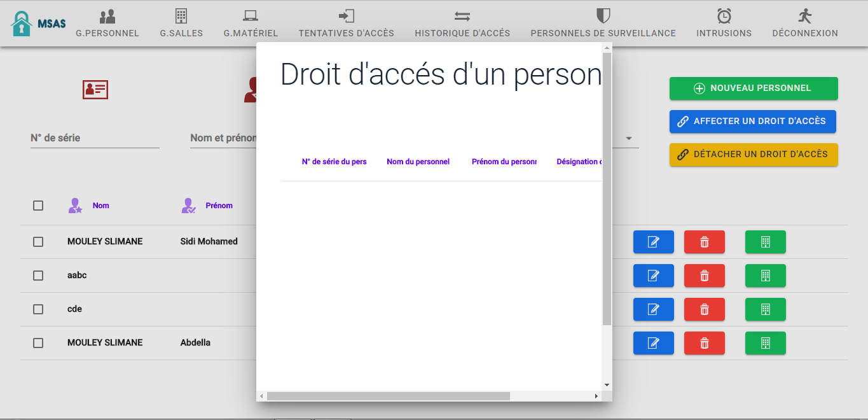Open the G.MATÉRIEL menu
Image resolution: width=868 pixels, height=420 pixels.
pyautogui.click(x=251, y=24)
